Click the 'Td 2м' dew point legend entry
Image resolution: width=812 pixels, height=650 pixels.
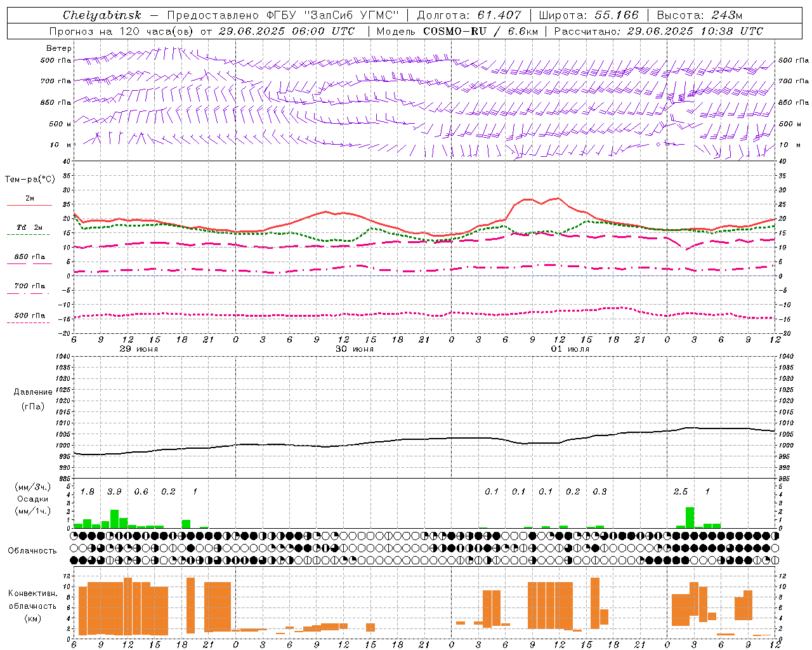point(30,227)
